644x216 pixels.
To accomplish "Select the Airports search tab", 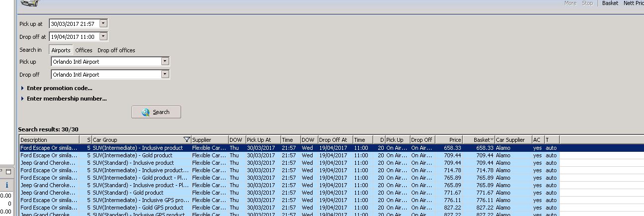I will tap(61, 50).
